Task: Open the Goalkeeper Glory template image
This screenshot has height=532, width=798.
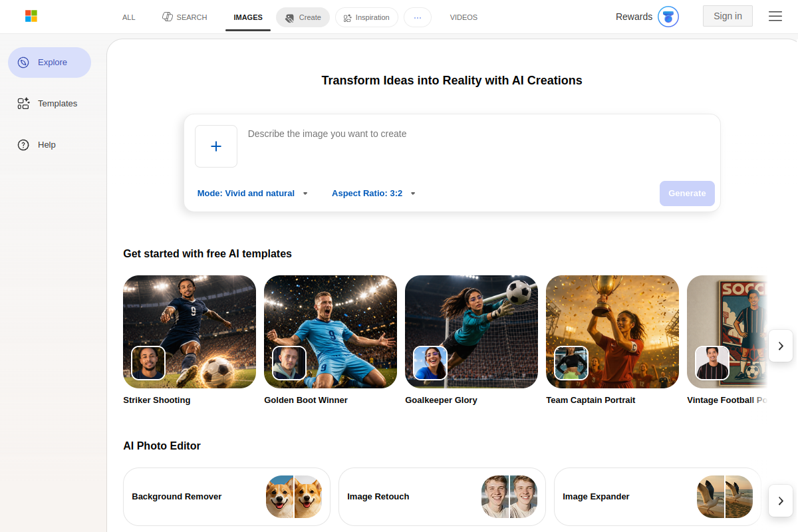Action: 471,332
